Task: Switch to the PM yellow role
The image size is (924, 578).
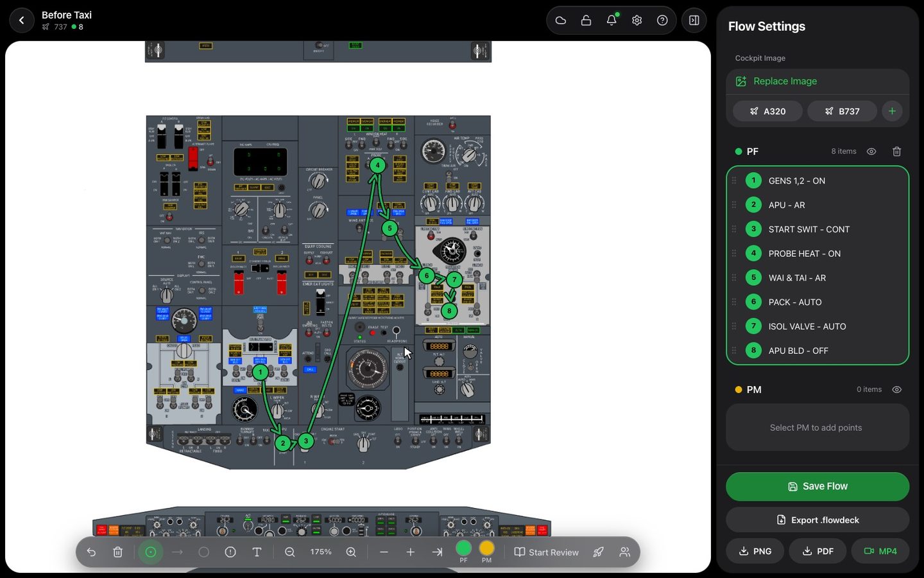Action: (x=487, y=551)
